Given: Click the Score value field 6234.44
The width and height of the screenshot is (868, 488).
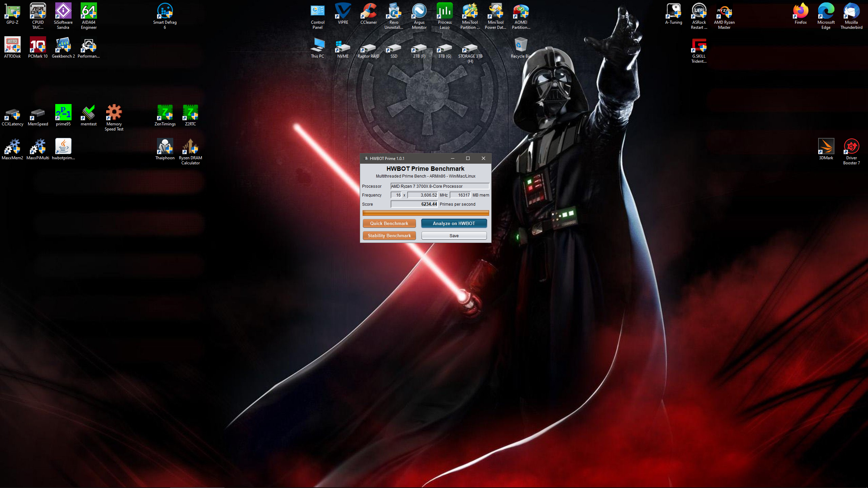Looking at the screenshot, I should point(414,204).
